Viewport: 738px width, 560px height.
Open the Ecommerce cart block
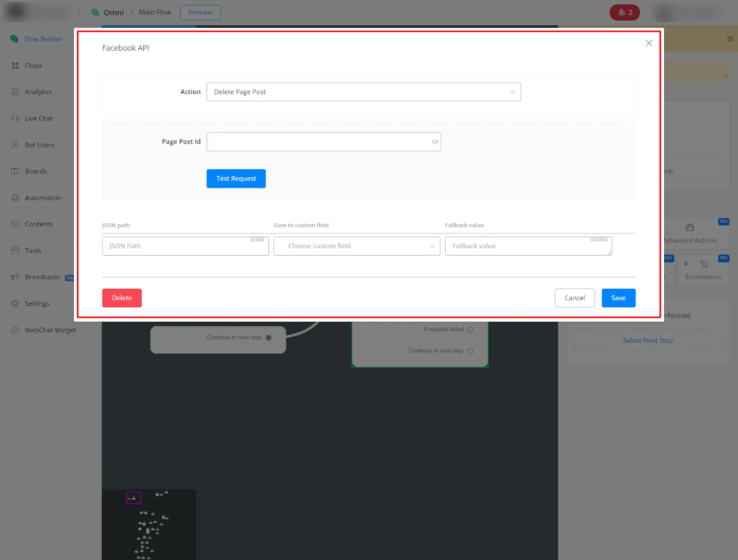tap(703, 270)
